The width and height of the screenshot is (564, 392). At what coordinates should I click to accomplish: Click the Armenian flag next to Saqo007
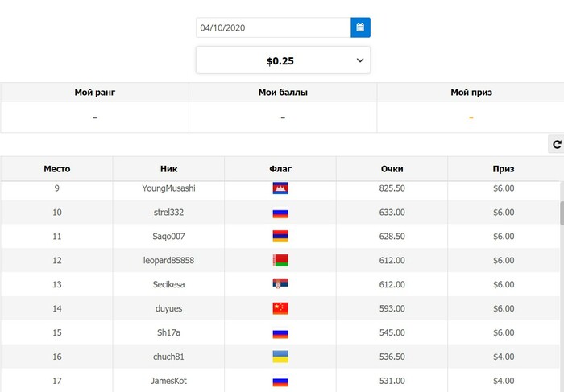280,237
